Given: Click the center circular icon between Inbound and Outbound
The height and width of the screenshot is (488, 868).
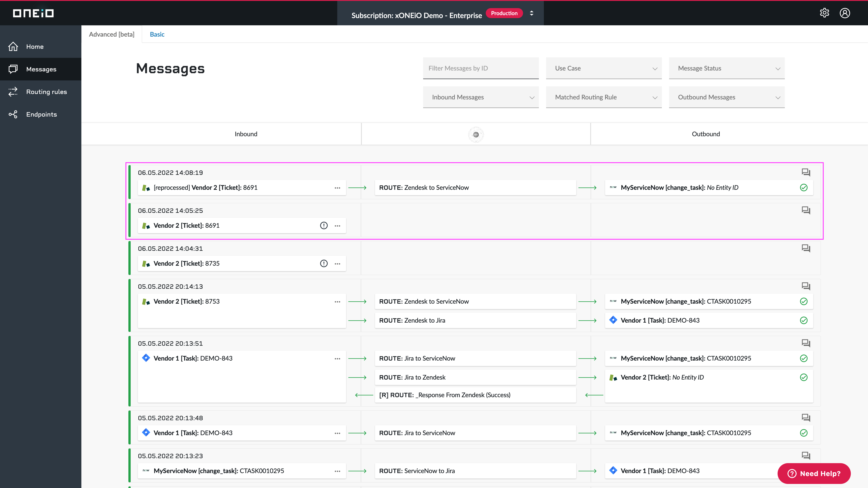Looking at the screenshot, I should point(476,134).
